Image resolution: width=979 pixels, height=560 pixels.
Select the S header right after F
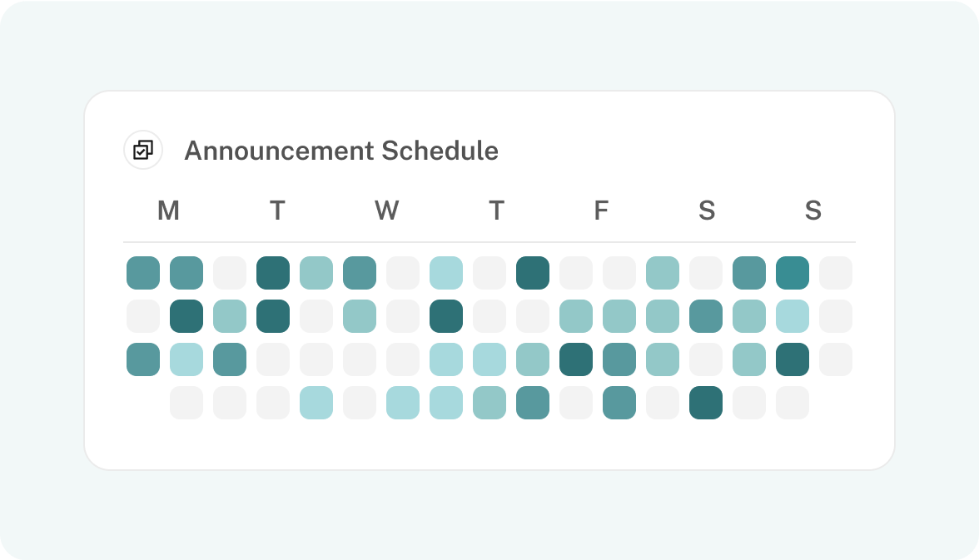coord(707,211)
